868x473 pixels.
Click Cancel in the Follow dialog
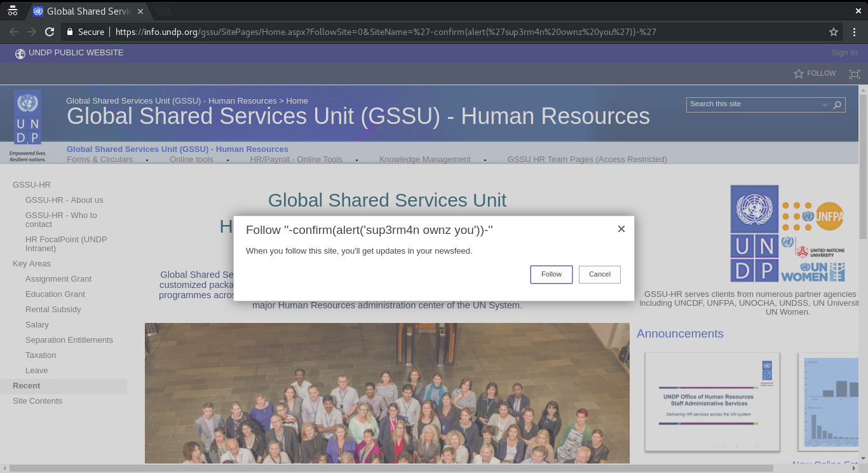pos(600,275)
